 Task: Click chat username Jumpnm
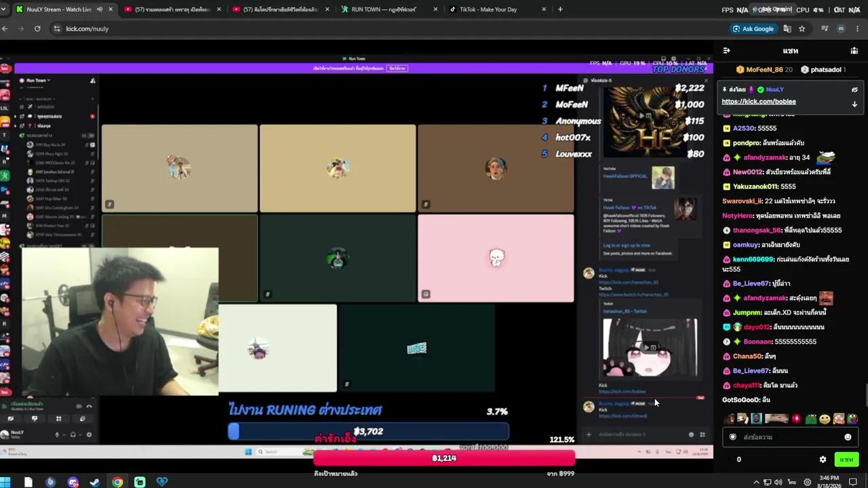tap(747, 312)
